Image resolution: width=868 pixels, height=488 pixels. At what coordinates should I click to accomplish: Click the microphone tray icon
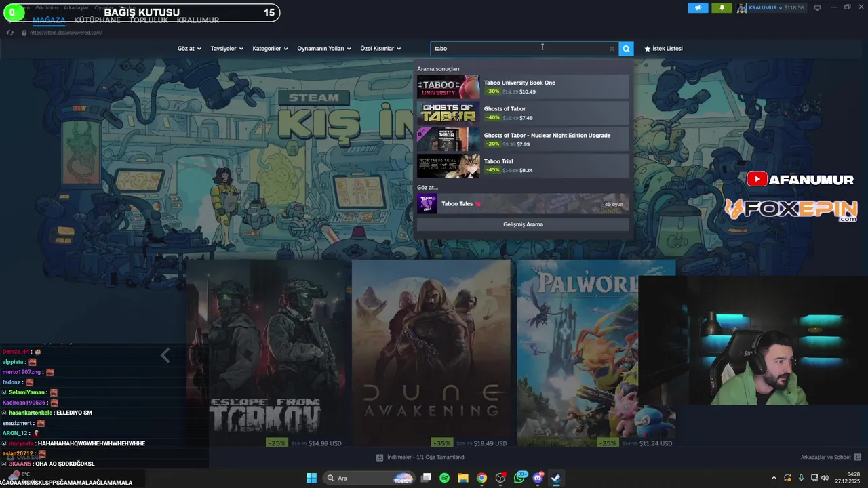pos(802,478)
